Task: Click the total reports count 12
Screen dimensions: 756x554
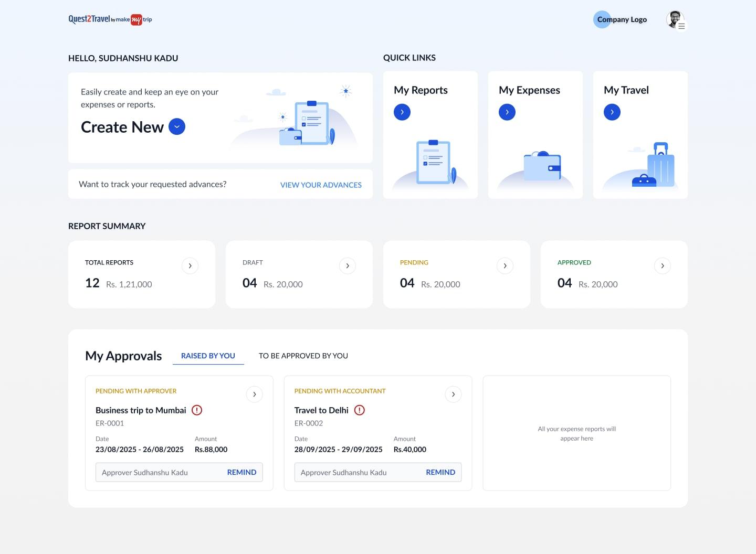Action: click(92, 283)
